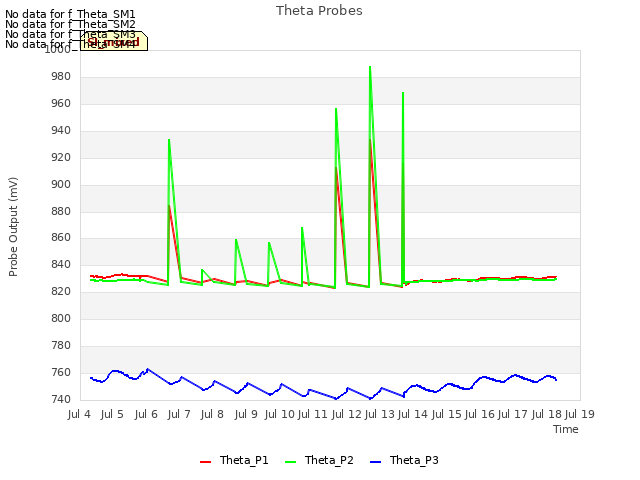The image size is (640, 480).
Task: Click the Theta_P1 legend label
Action: 244,460
